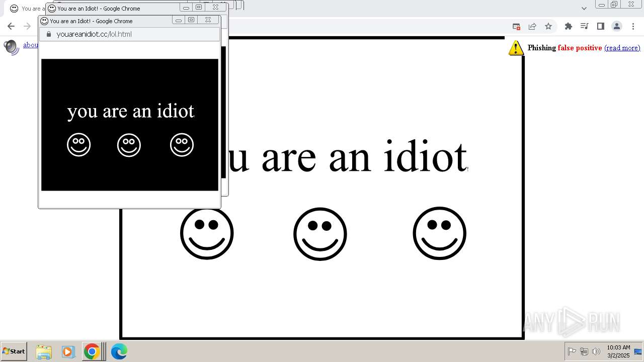This screenshot has width=644, height=362.
Task: Click the Show Desktop icon by clock
Action: coord(638,351)
